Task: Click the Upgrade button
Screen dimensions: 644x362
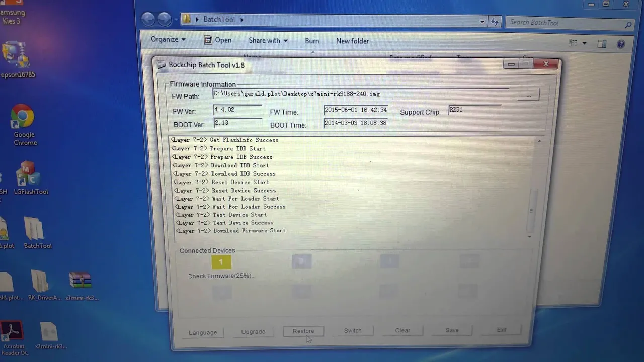Action: (253, 332)
